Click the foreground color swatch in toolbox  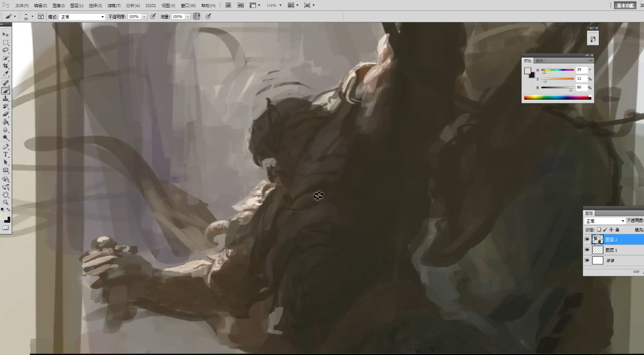tap(4, 217)
